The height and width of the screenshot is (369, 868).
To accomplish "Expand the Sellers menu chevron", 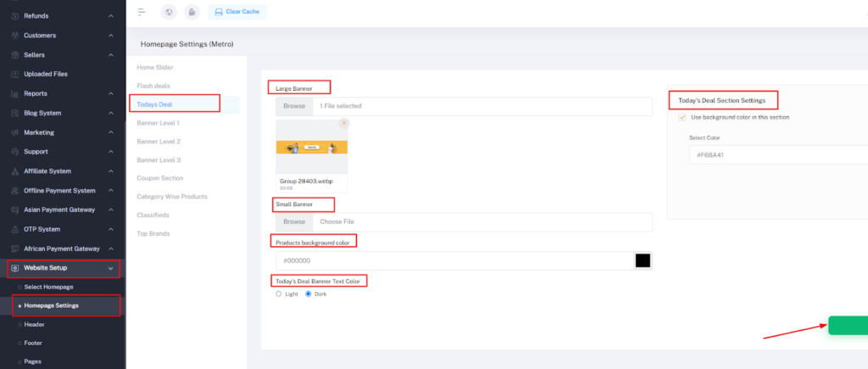I will pos(111,55).
